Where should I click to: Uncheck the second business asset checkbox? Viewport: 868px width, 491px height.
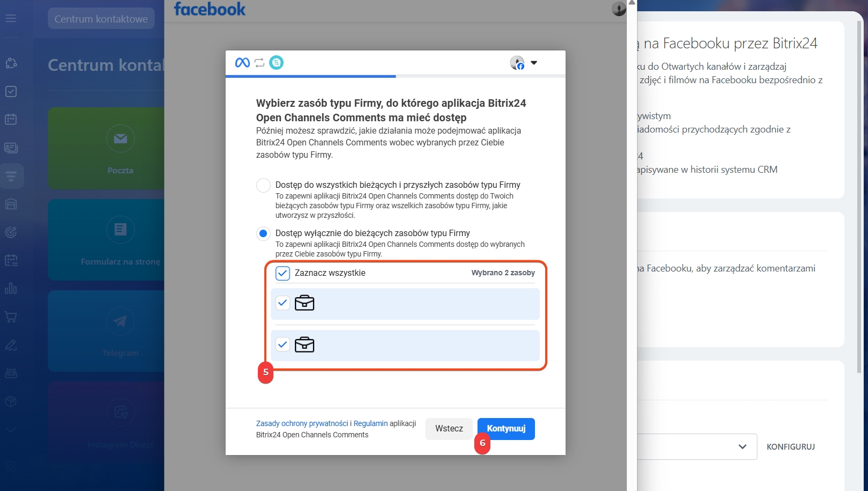[x=283, y=345]
